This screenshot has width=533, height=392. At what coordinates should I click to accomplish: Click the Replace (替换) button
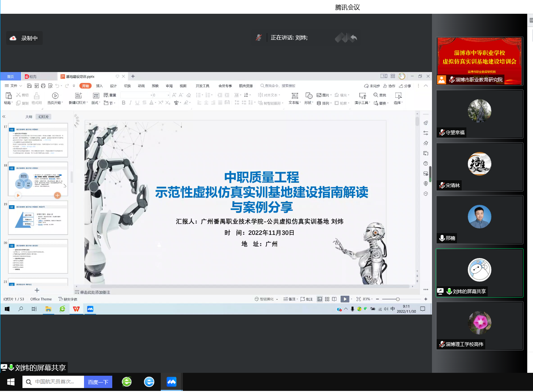pyautogui.click(x=381, y=103)
